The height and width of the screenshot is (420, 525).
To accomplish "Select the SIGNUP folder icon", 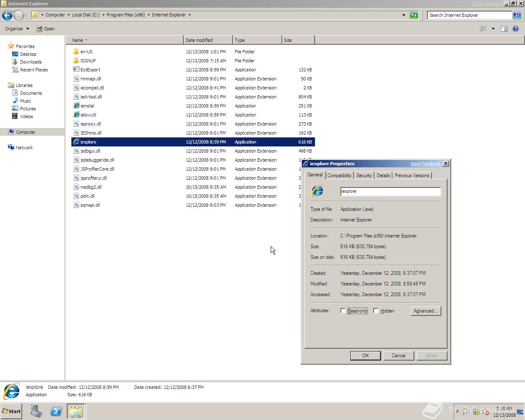I will [76, 61].
